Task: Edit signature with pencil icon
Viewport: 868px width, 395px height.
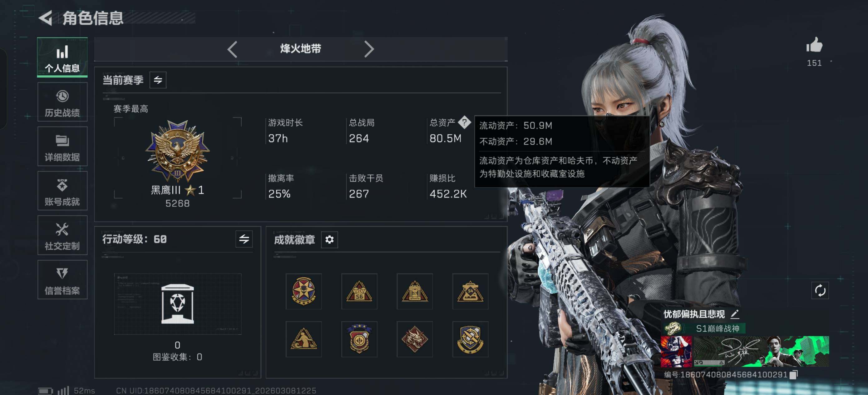Action: [x=735, y=314]
